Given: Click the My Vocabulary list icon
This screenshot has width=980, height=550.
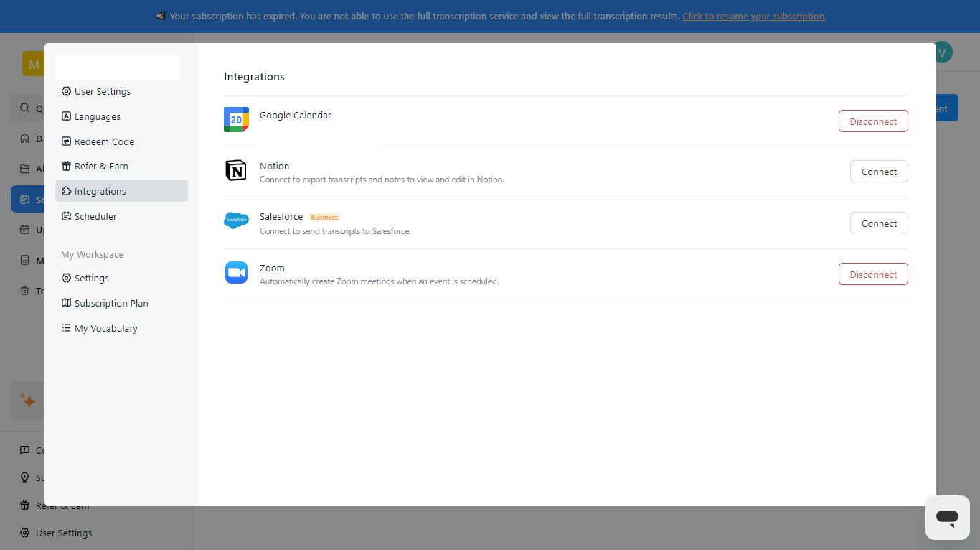Looking at the screenshot, I should [66, 328].
